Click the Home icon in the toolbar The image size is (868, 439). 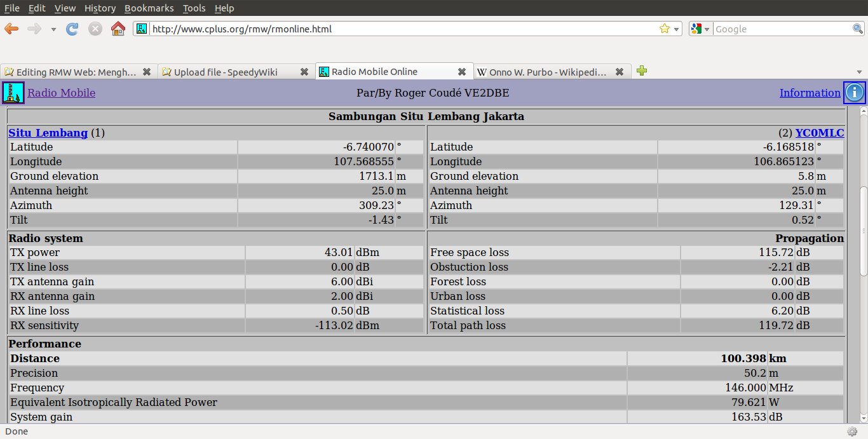click(118, 29)
